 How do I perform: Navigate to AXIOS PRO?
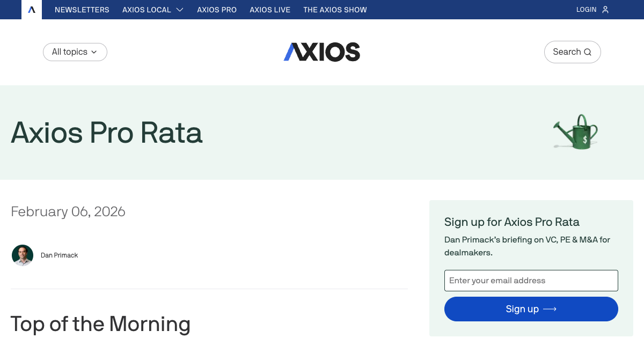point(217,9)
